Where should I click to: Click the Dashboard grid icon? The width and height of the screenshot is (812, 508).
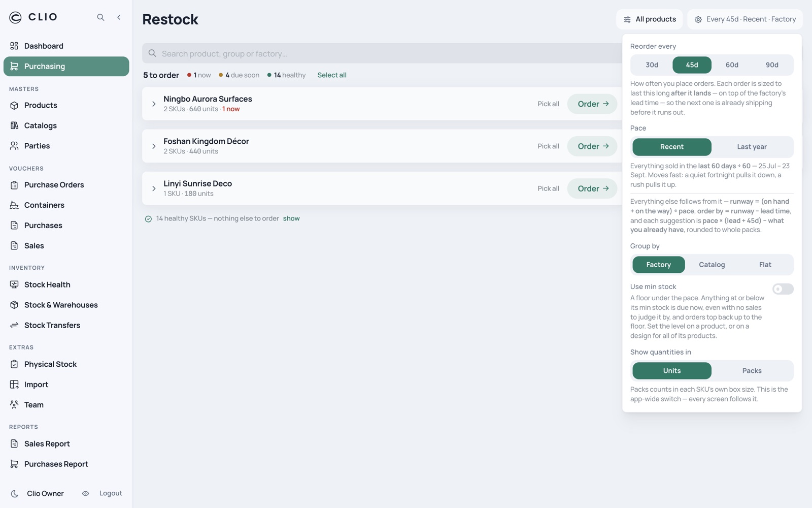tap(14, 46)
